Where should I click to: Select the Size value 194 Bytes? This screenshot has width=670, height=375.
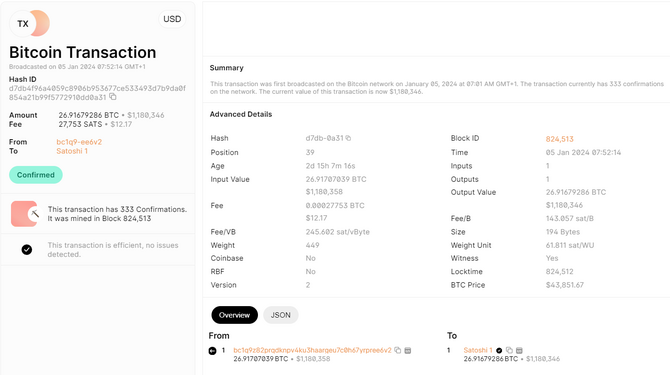coord(563,232)
